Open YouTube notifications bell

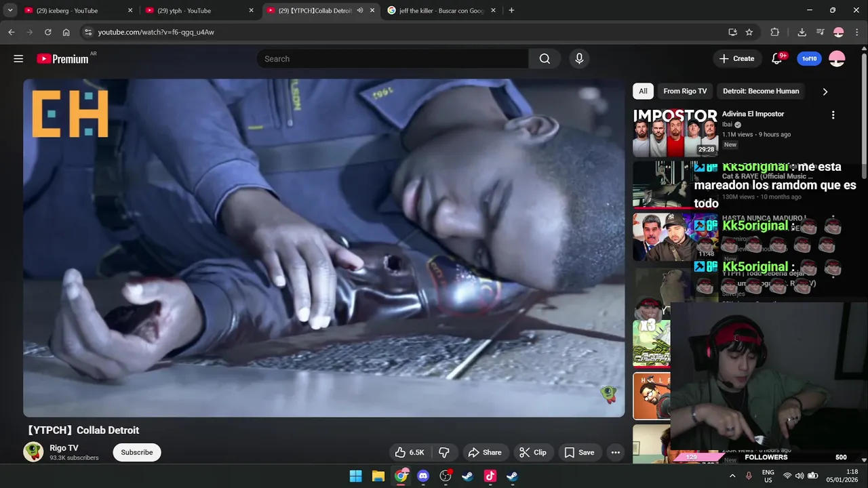click(777, 59)
